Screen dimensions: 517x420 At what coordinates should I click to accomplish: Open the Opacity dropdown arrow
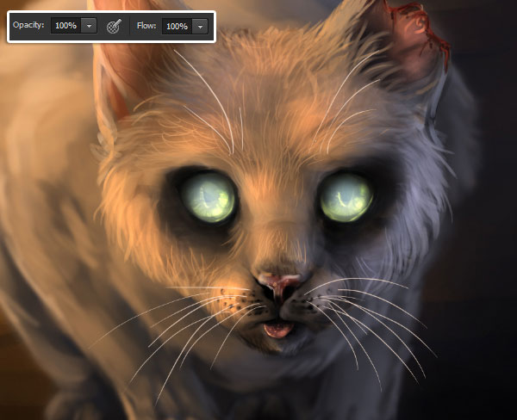click(x=89, y=26)
